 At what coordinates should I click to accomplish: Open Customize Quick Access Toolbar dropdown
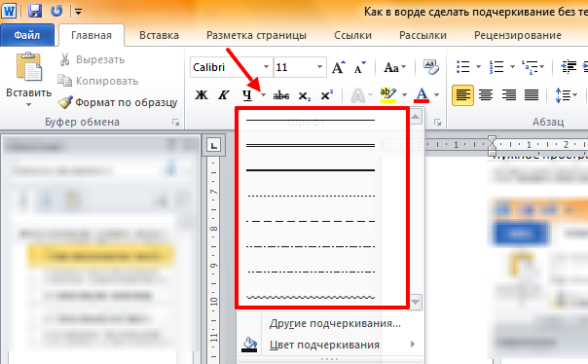(x=78, y=12)
